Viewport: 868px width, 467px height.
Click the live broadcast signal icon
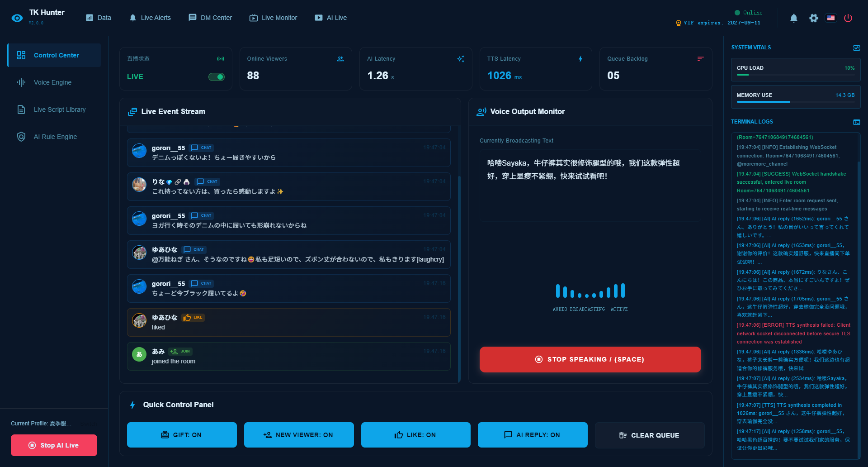221,59
